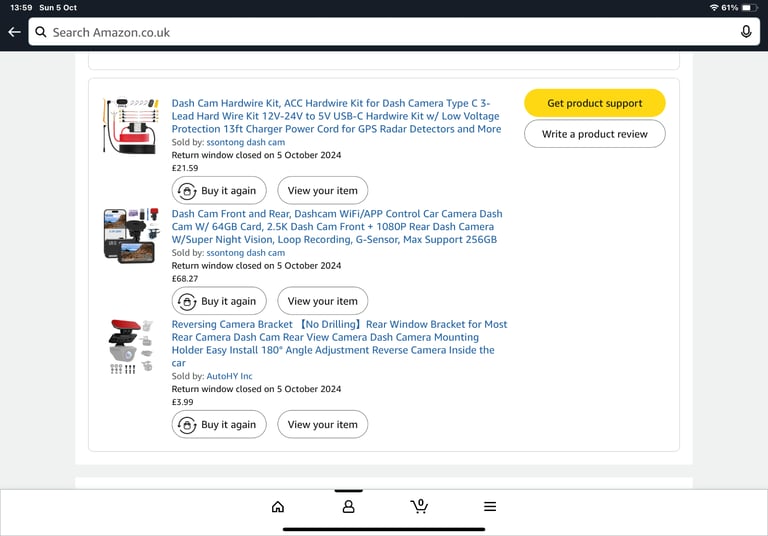The height and width of the screenshot is (536, 768).
Task: Click Search Amazon.co.uk input field
Action: click(390, 32)
